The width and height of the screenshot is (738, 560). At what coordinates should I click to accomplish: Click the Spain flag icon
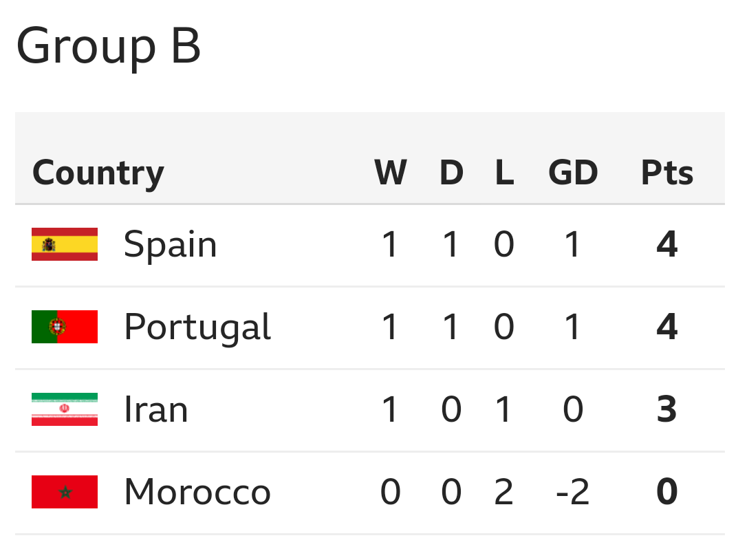(x=65, y=244)
